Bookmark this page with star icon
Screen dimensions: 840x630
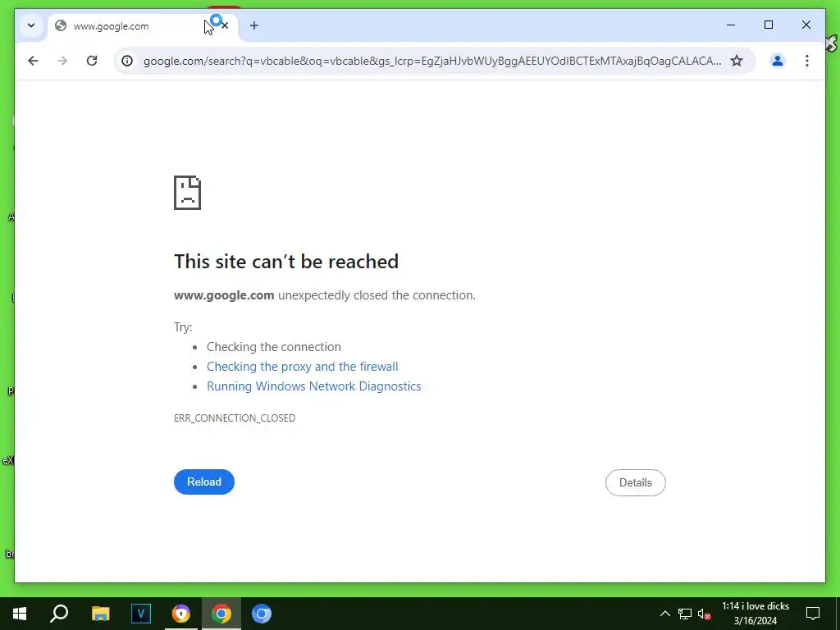[x=737, y=61]
